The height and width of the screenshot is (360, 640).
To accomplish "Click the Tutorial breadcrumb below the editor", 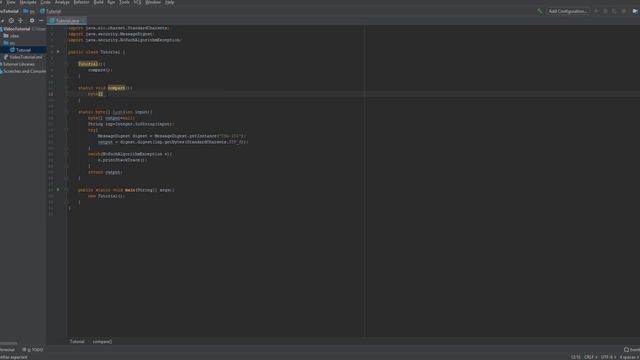I will click(x=77, y=342).
